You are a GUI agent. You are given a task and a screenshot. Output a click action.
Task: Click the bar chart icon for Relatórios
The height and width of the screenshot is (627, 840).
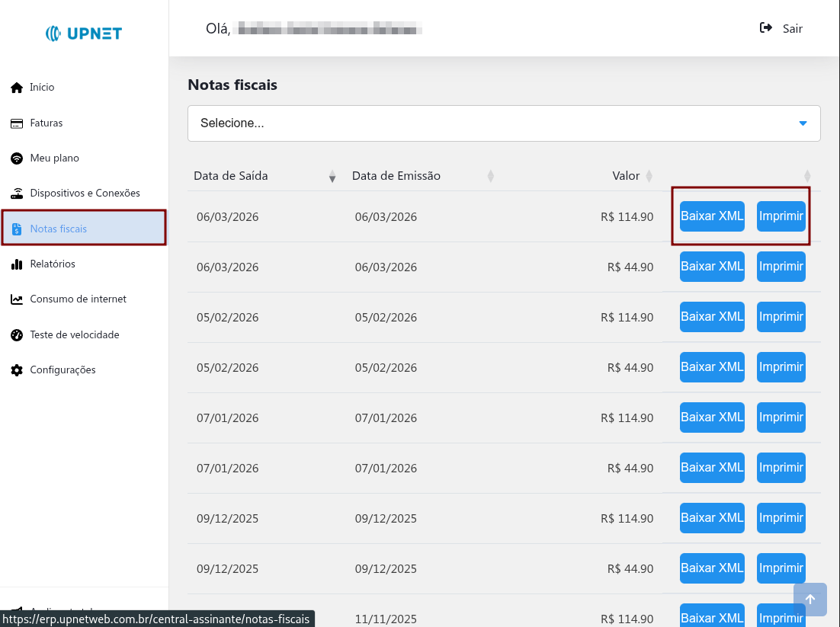[17, 264]
